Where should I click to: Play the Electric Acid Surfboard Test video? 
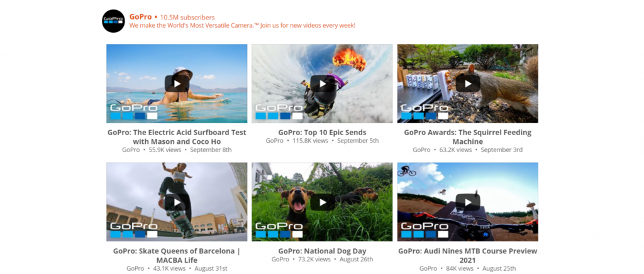click(177, 84)
